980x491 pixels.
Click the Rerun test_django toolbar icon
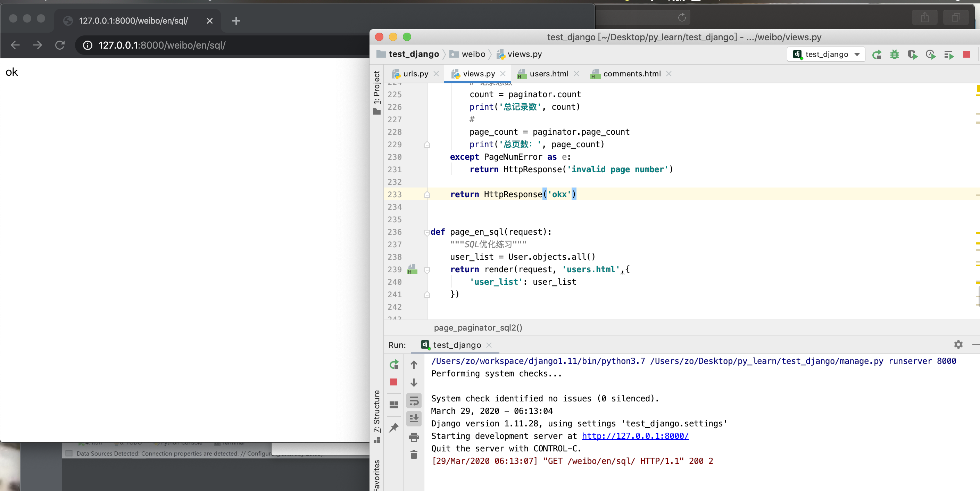[877, 55]
